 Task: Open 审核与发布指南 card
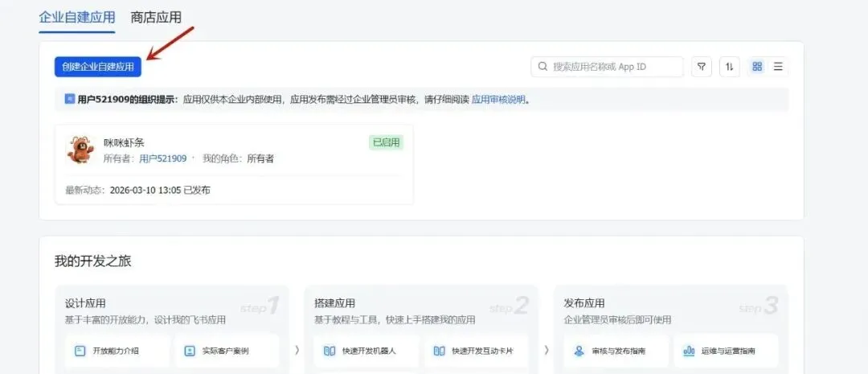click(616, 351)
